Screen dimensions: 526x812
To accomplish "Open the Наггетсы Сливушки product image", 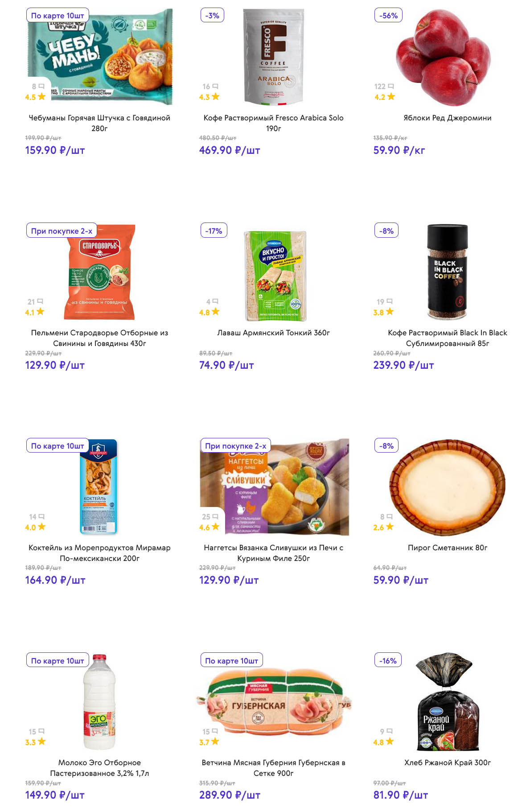I will [285, 487].
